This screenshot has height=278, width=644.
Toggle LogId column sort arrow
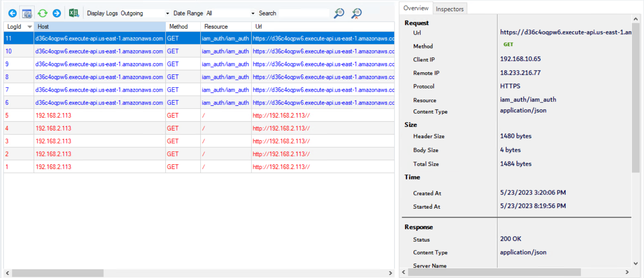[x=29, y=27]
